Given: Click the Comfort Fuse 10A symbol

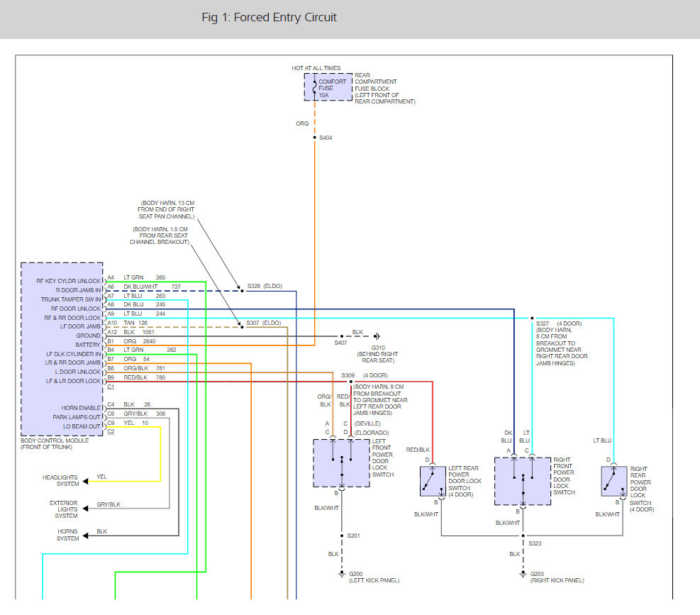Looking at the screenshot, I should pos(315,87).
